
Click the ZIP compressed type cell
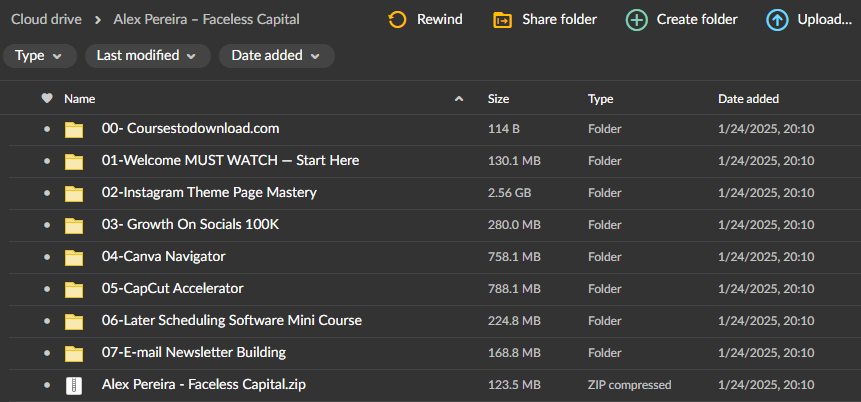630,385
